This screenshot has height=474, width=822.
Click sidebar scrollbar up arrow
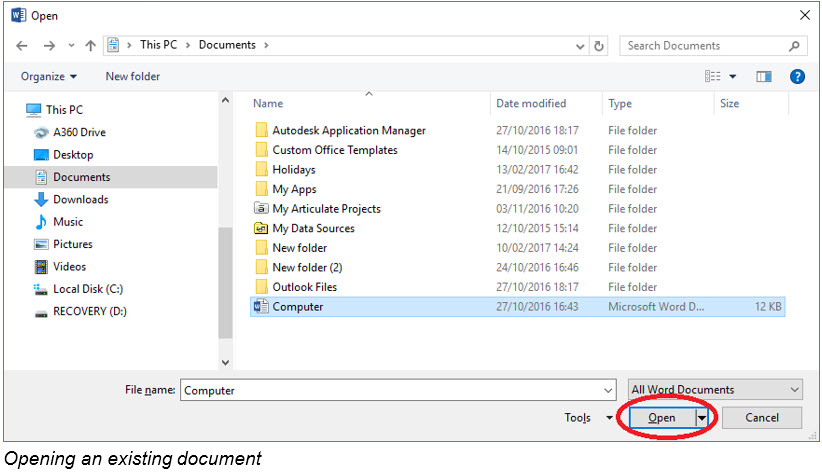click(225, 100)
